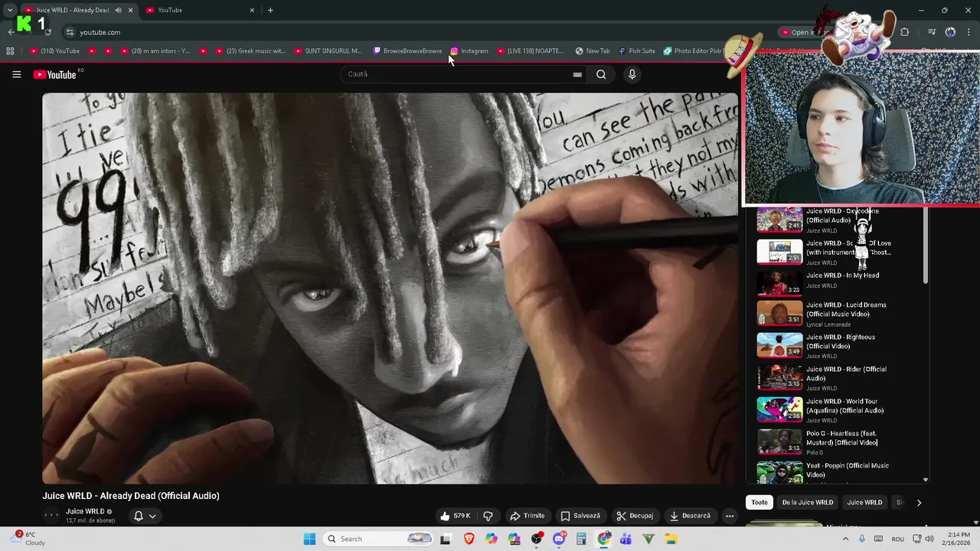Image resolution: width=980 pixels, height=551 pixels.
Task: Start voice search with the microphone
Action: [x=632, y=74]
